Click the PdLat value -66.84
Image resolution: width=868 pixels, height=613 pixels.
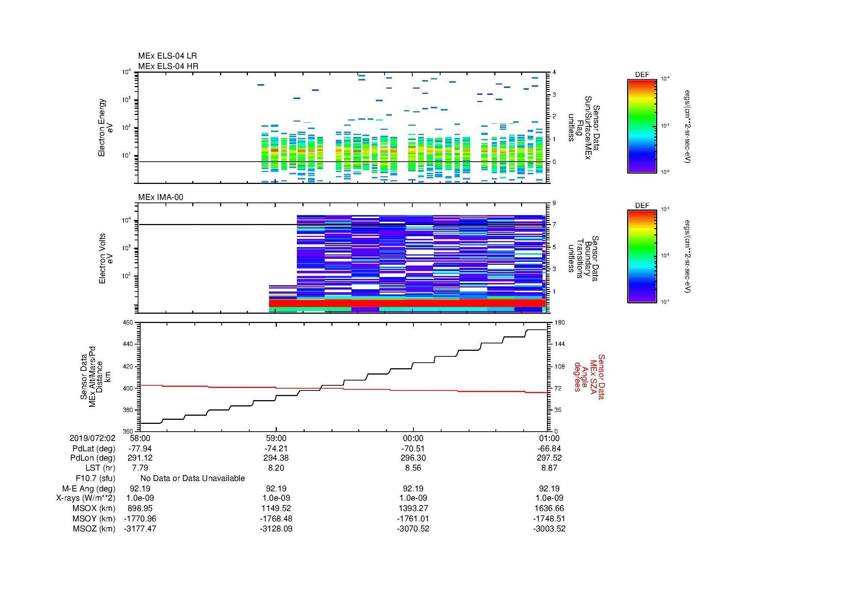pos(549,449)
